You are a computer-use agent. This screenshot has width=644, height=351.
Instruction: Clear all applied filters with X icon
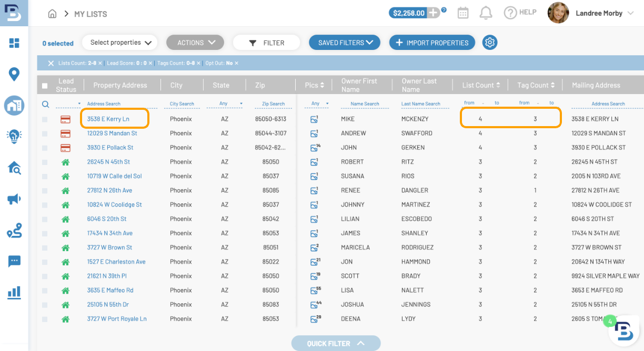pyautogui.click(x=51, y=63)
